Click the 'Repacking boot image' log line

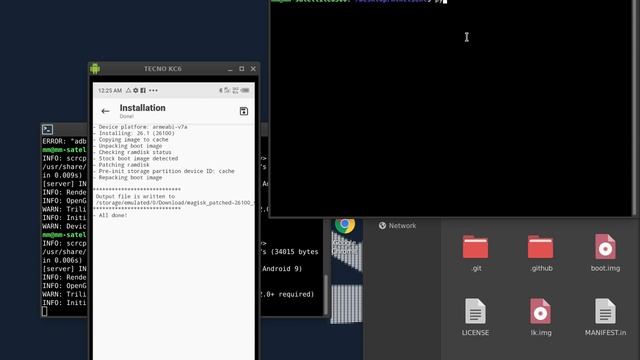(x=127, y=178)
